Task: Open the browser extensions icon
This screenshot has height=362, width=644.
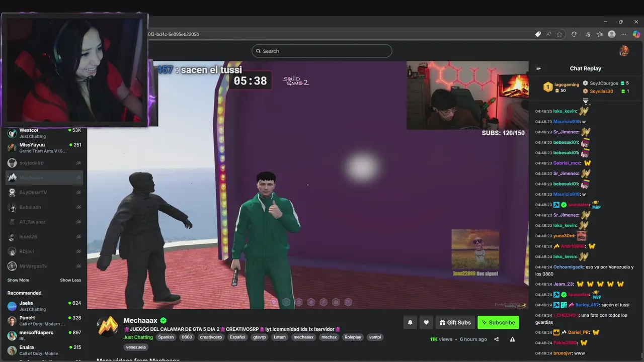Action: tap(574, 34)
